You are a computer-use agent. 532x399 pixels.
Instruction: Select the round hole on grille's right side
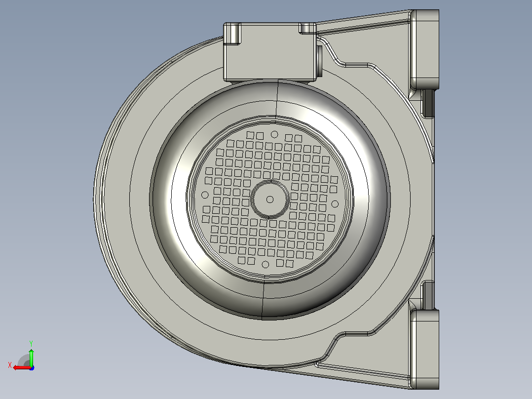point(335,204)
